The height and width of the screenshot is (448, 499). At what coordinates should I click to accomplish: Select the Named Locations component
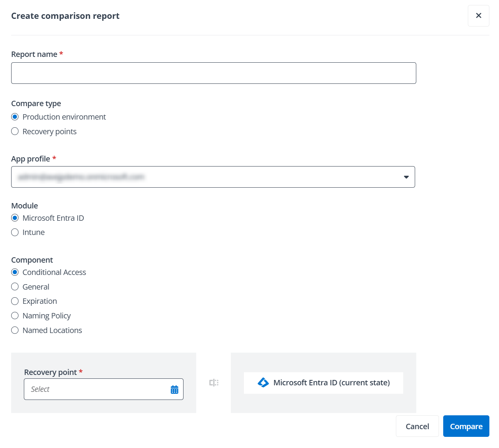click(15, 330)
